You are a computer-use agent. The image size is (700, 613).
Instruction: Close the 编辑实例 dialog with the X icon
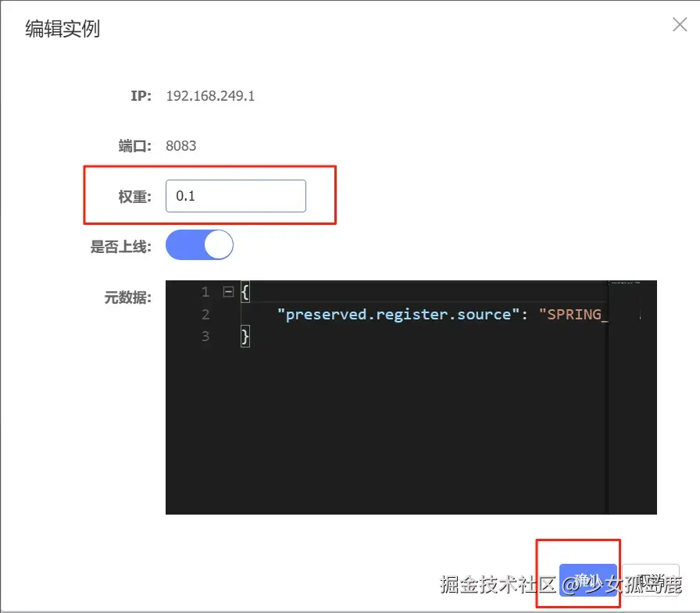click(680, 24)
